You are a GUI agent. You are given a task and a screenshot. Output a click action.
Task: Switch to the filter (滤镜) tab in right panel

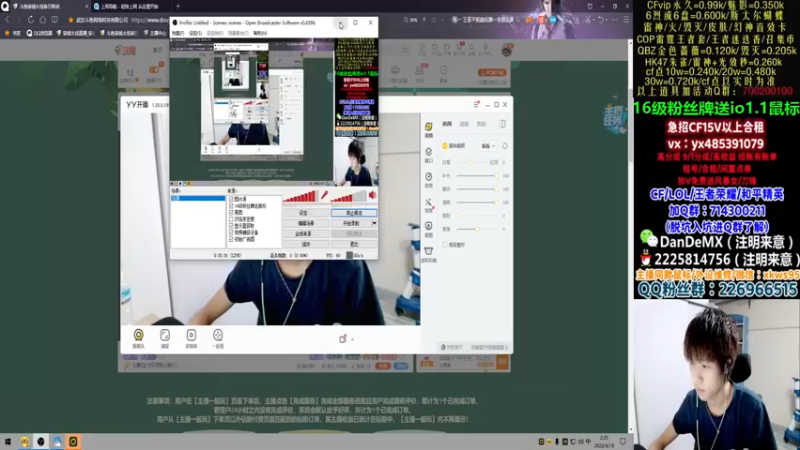(x=464, y=124)
